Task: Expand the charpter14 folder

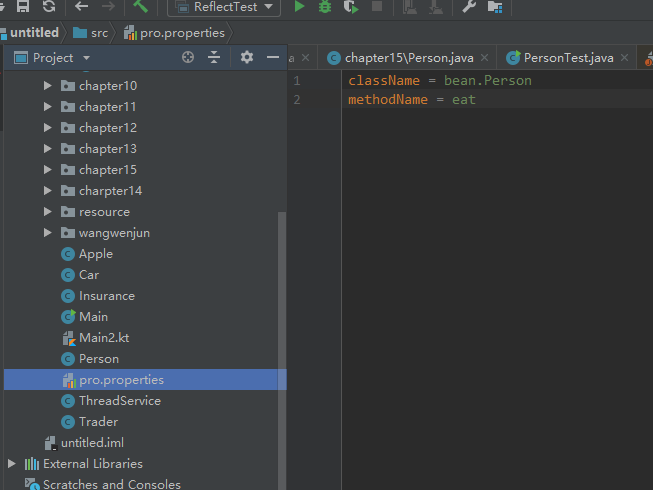Action: (x=48, y=191)
